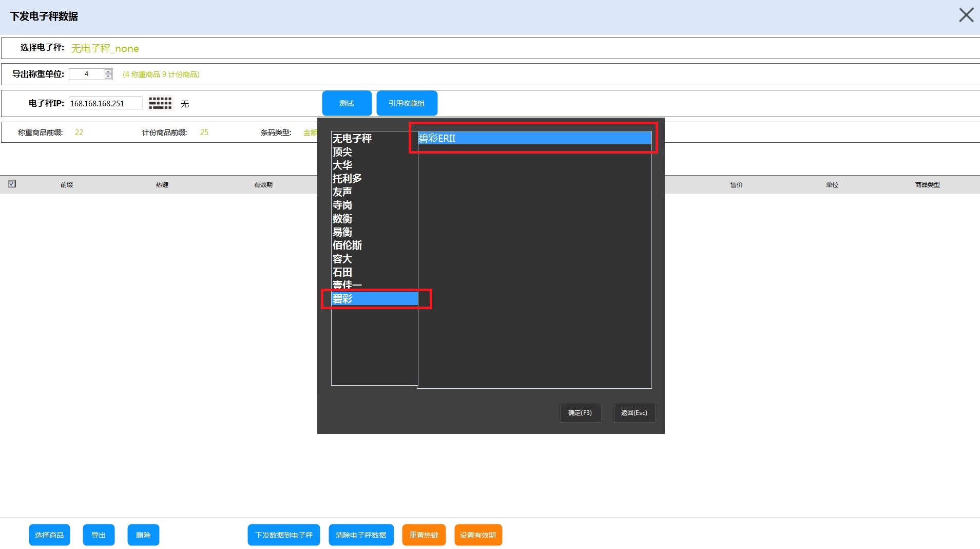Click the 引用收藏组 button
This screenshot has width=980, height=549.
[407, 103]
